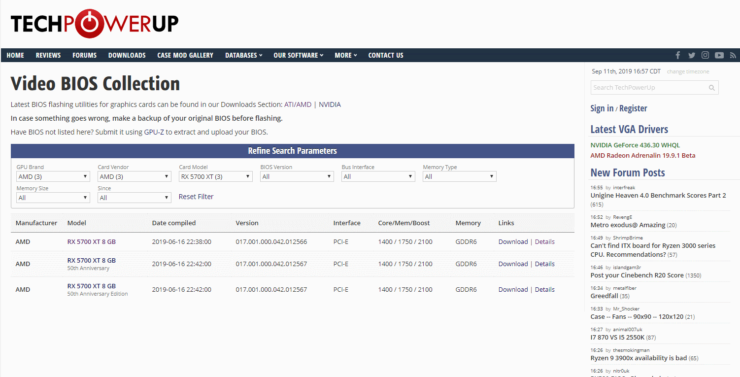
Task: Click the TechPowerUp logo
Action: pyautogui.click(x=94, y=23)
